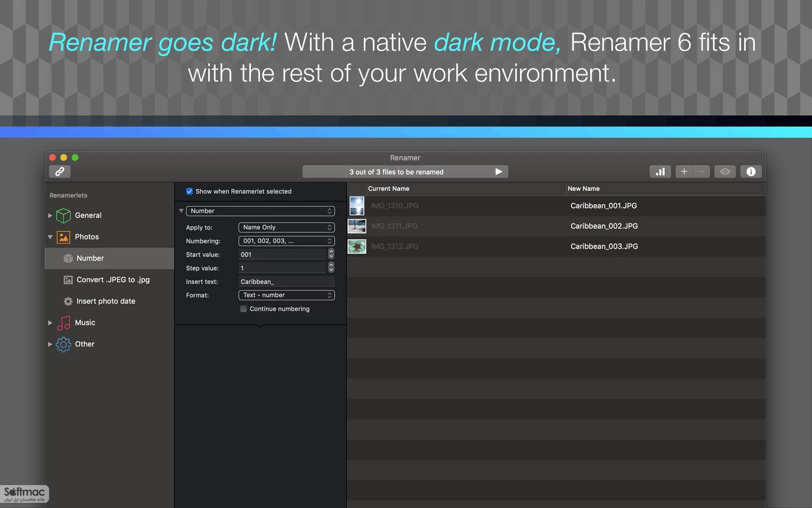
Task: Click the 3 out of 3 files status
Action: (x=397, y=172)
